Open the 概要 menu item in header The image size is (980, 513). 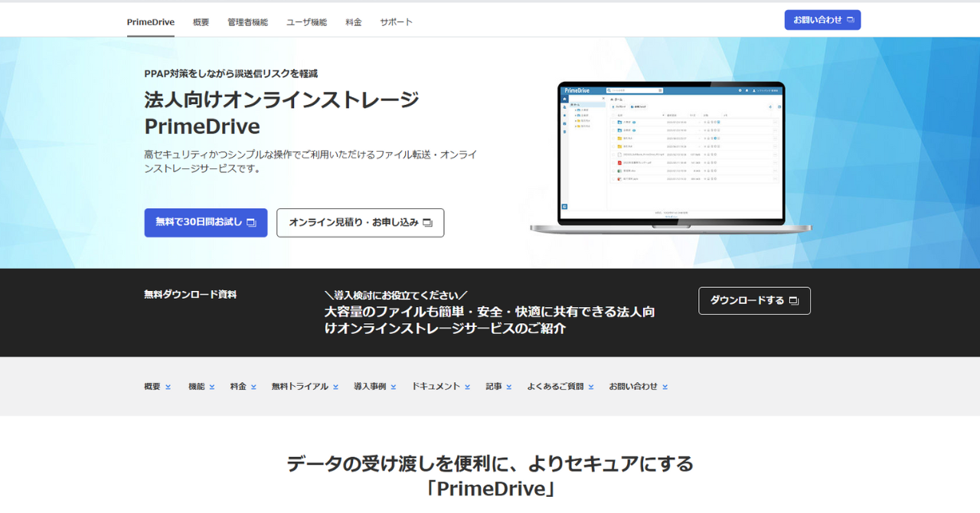[201, 22]
